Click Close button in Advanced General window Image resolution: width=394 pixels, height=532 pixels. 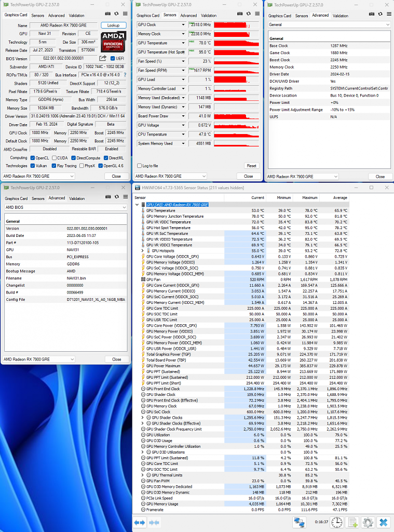point(380,177)
